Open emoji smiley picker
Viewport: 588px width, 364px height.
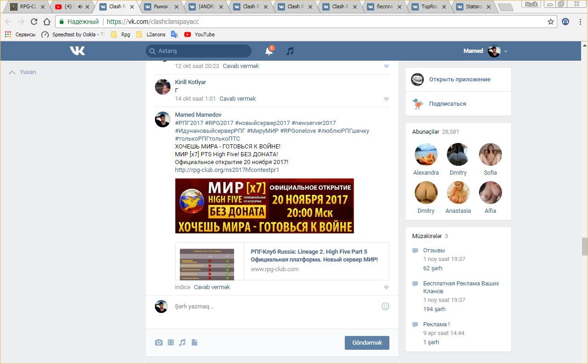pyautogui.click(x=385, y=306)
